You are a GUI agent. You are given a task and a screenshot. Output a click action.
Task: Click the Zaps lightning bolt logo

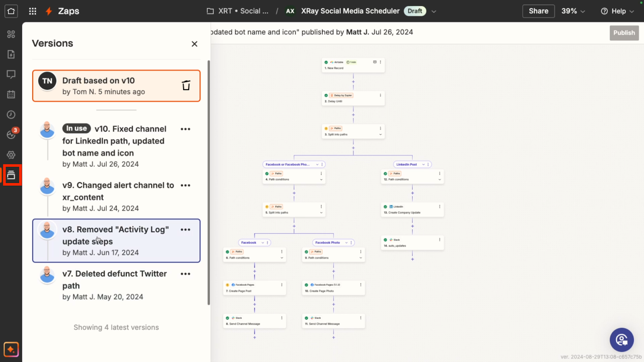[x=49, y=11]
